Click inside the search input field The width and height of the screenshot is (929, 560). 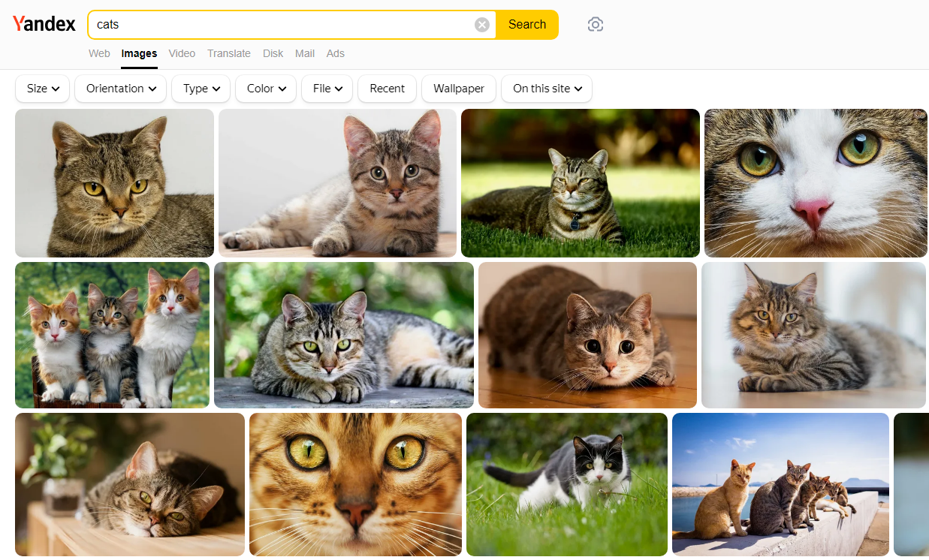coord(285,24)
